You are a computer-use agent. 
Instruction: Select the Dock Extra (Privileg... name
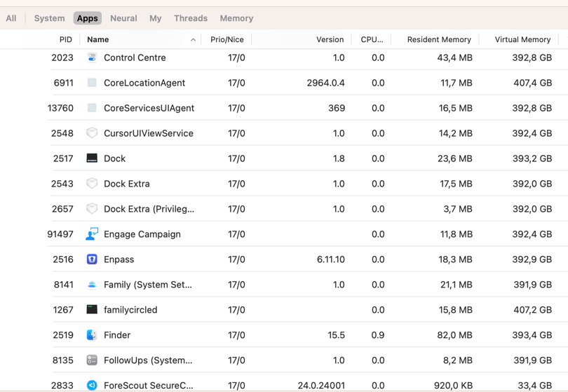coord(149,209)
